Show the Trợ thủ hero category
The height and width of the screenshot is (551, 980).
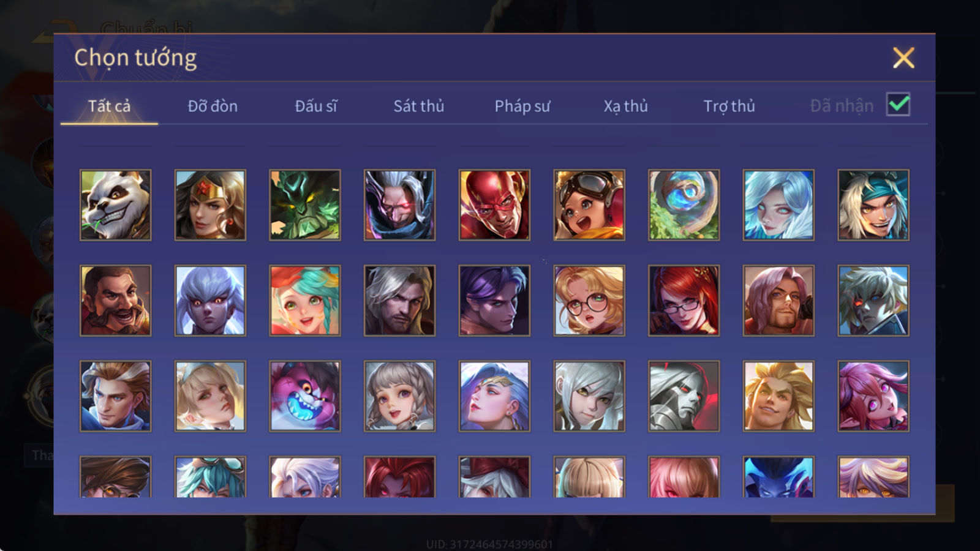[x=729, y=106]
